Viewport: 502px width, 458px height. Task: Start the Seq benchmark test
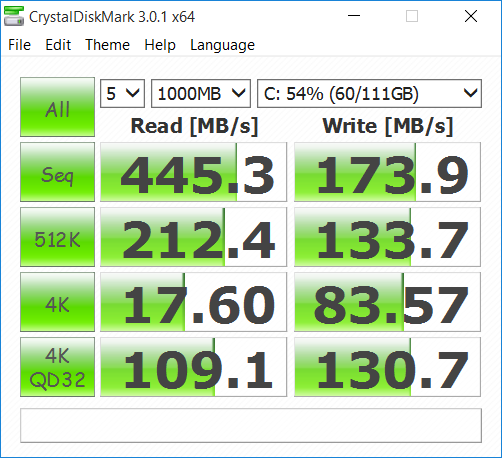57,172
